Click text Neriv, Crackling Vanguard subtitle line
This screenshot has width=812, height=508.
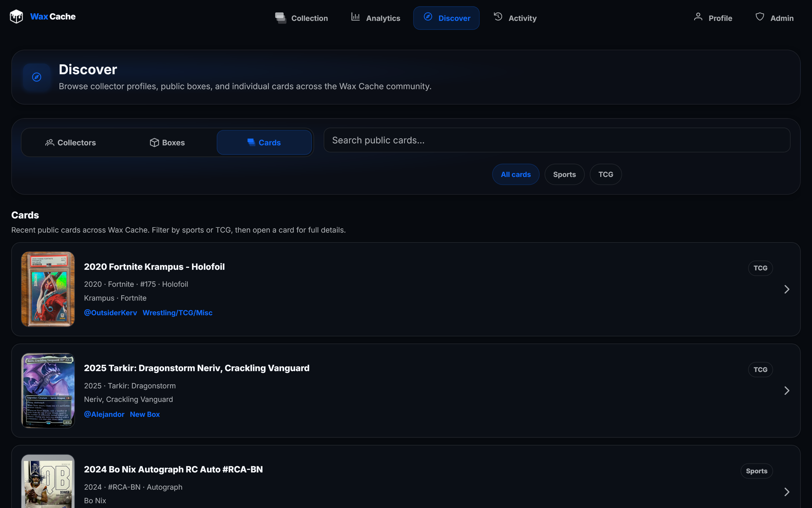pos(129,399)
